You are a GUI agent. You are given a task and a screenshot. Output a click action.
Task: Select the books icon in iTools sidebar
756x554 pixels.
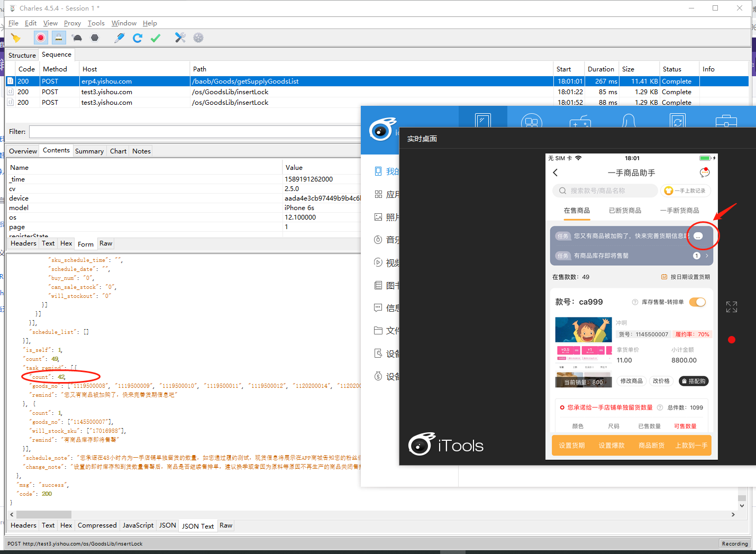[378, 285]
